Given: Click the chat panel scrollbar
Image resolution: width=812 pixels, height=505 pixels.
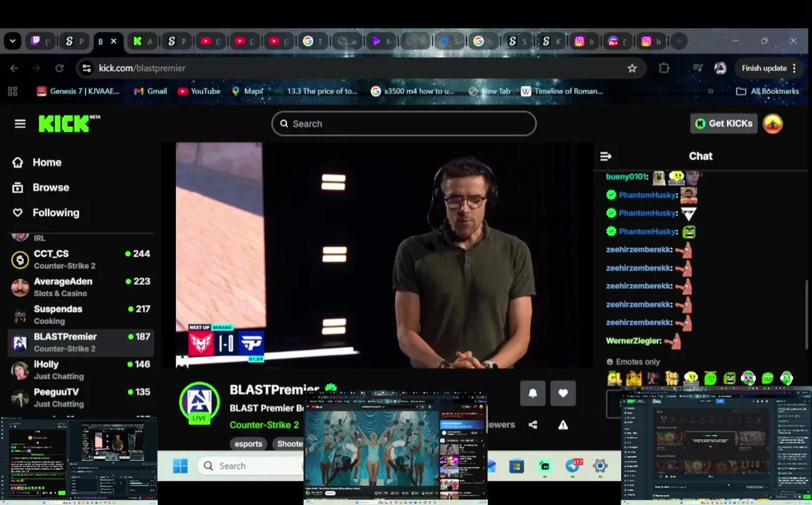Looking at the screenshot, I should pos(805,315).
